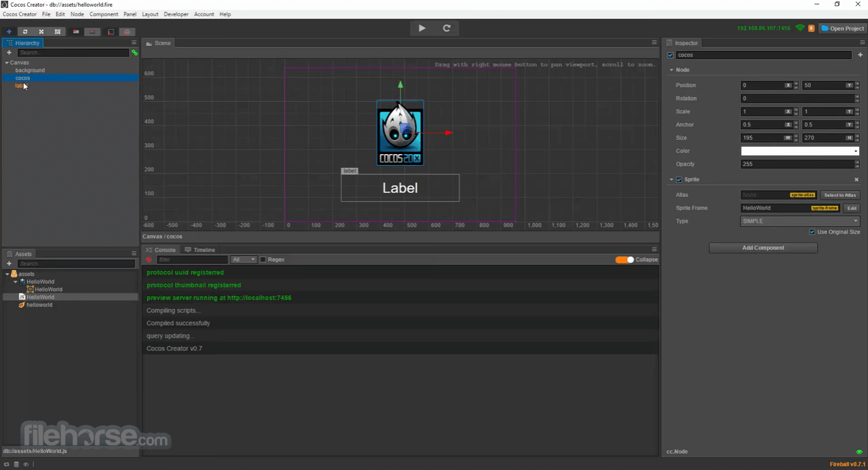Screen dimensions: 868x470
Task: Open the Layout menu
Action: pos(150,14)
